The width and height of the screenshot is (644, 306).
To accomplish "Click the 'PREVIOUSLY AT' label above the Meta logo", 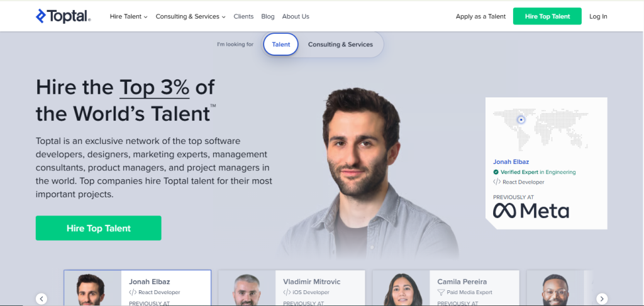I will click(513, 197).
